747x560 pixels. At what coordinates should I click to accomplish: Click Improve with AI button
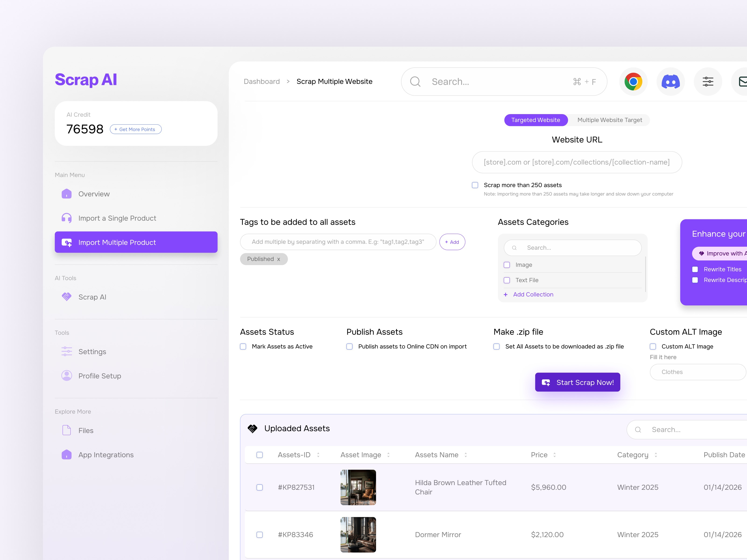point(720,253)
